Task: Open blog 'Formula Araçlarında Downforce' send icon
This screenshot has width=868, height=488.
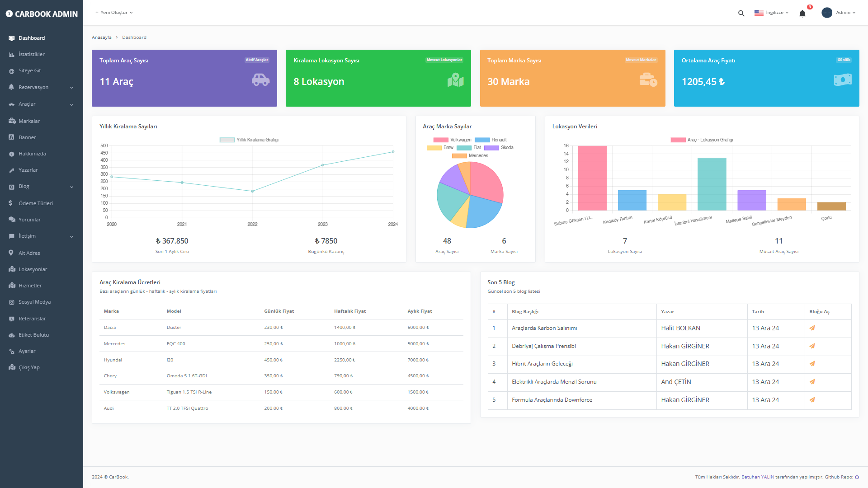Action: pyautogui.click(x=812, y=400)
